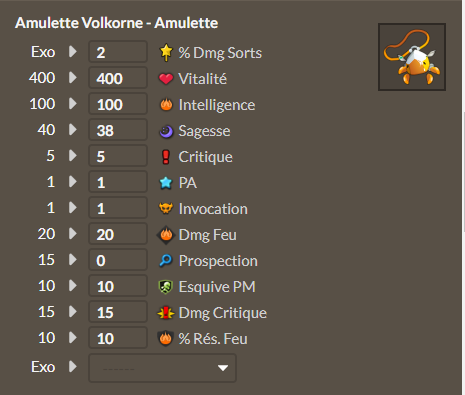Click the % Rés. Feu shield icon
The height and width of the screenshot is (395, 465).
pos(166,339)
